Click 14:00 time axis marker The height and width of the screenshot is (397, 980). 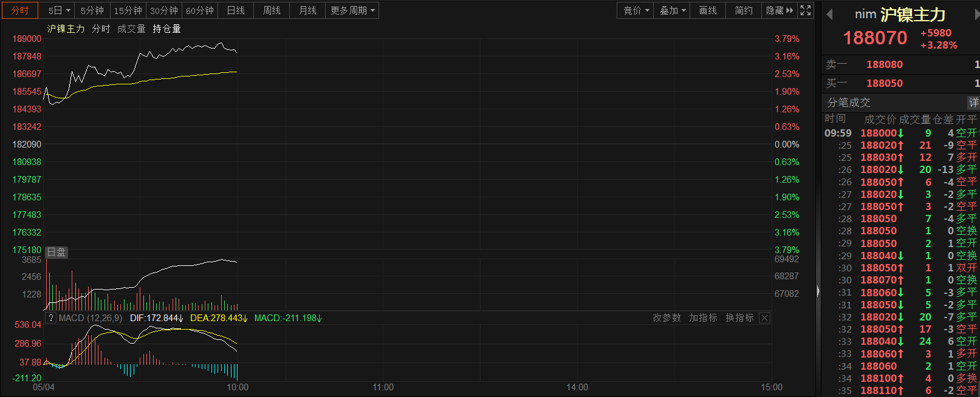click(x=577, y=387)
